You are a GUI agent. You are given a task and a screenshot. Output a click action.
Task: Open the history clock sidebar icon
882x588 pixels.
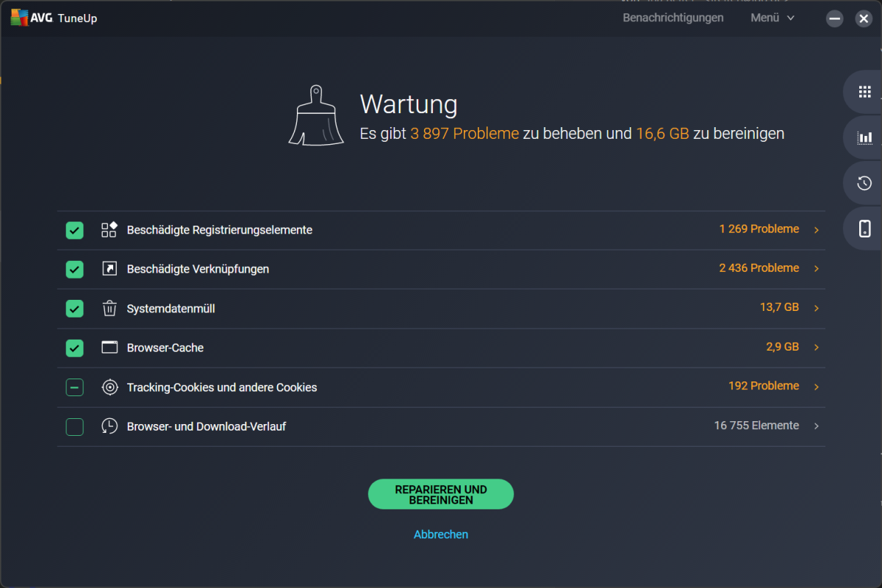[x=864, y=183]
